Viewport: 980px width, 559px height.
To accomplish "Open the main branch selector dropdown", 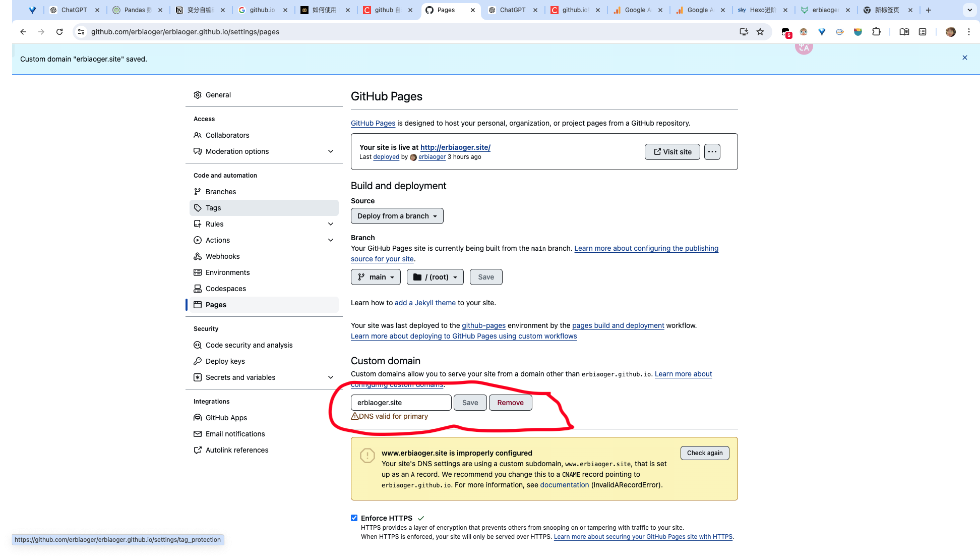I will pos(376,277).
